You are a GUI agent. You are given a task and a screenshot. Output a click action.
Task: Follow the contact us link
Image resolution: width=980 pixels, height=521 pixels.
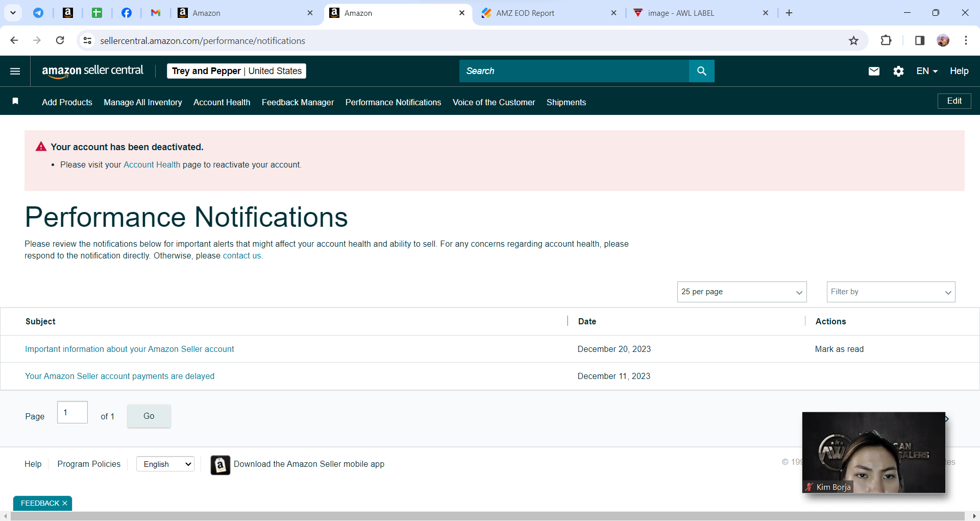click(242, 255)
